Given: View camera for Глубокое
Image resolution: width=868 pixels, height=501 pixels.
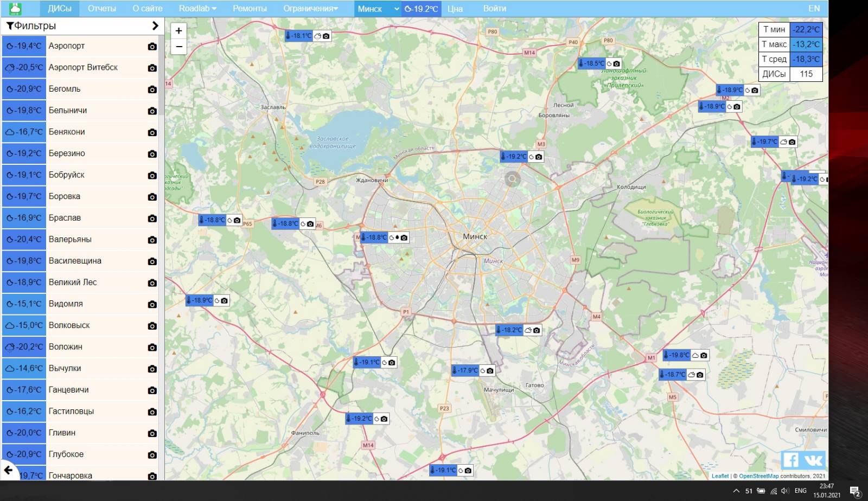Looking at the screenshot, I should [152, 455].
